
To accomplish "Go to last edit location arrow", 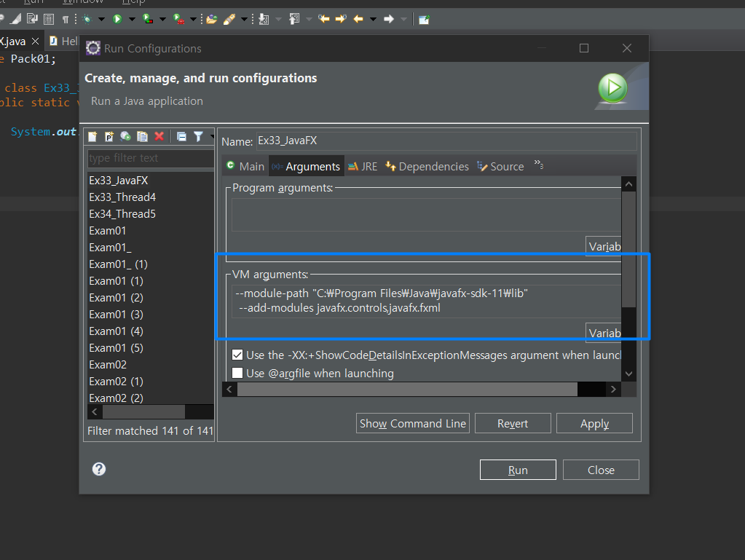I will click(x=324, y=19).
